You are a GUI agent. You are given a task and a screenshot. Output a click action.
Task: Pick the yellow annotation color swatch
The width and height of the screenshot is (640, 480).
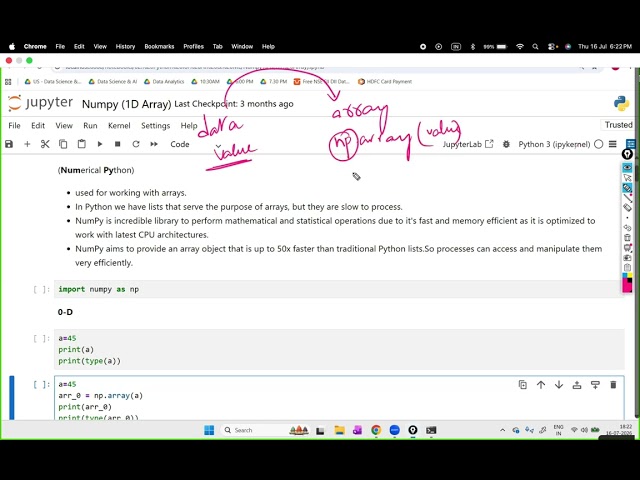click(x=630, y=276)
